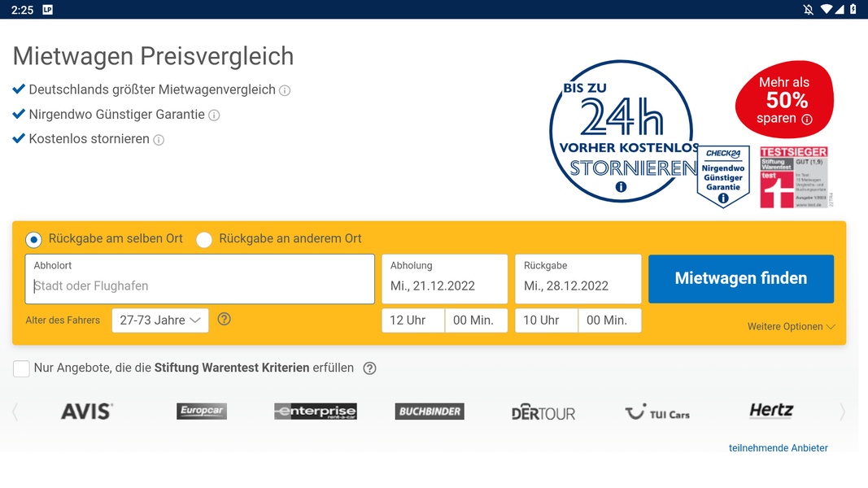Click Mietwagen finden button
868x488 pixels.
[x=741, y=279]
